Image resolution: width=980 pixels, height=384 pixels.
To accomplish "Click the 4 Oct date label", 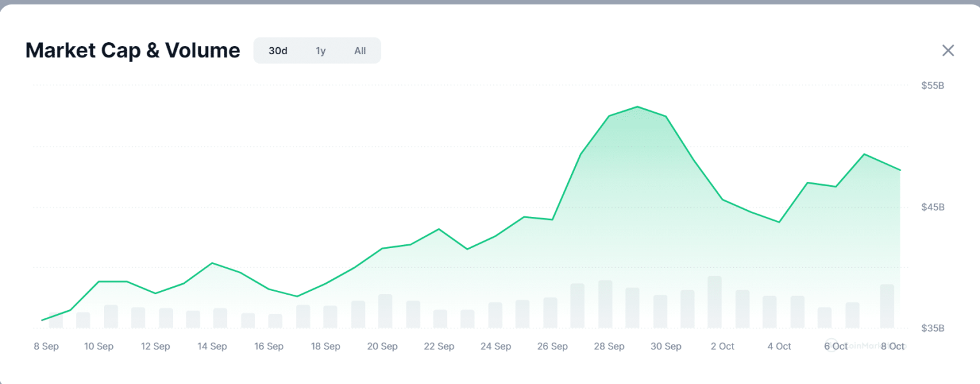I will pyautogui.click(x=779, y=346).
